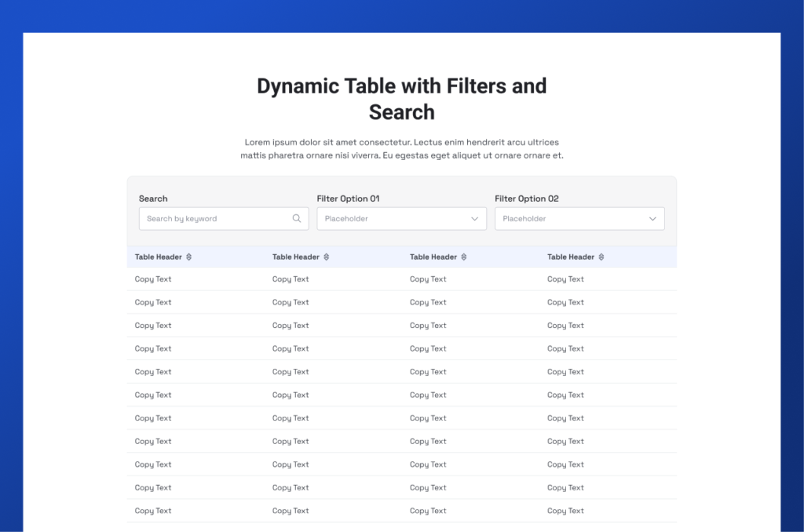Click the Search field label

153,199
